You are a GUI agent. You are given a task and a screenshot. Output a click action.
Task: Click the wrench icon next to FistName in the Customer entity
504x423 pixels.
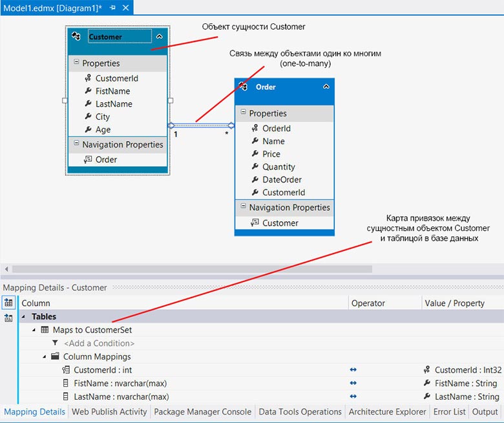(x=88, y=91)
